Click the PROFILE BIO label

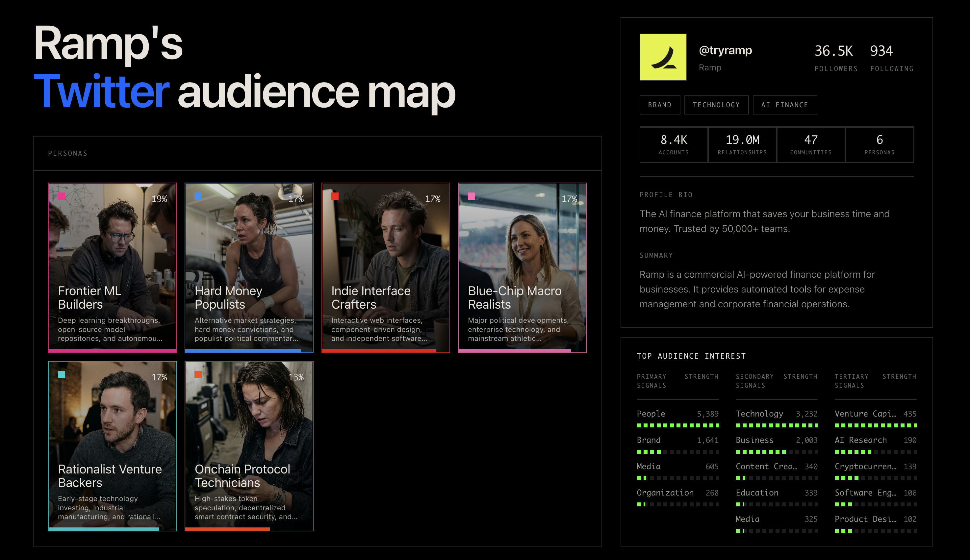666,194
